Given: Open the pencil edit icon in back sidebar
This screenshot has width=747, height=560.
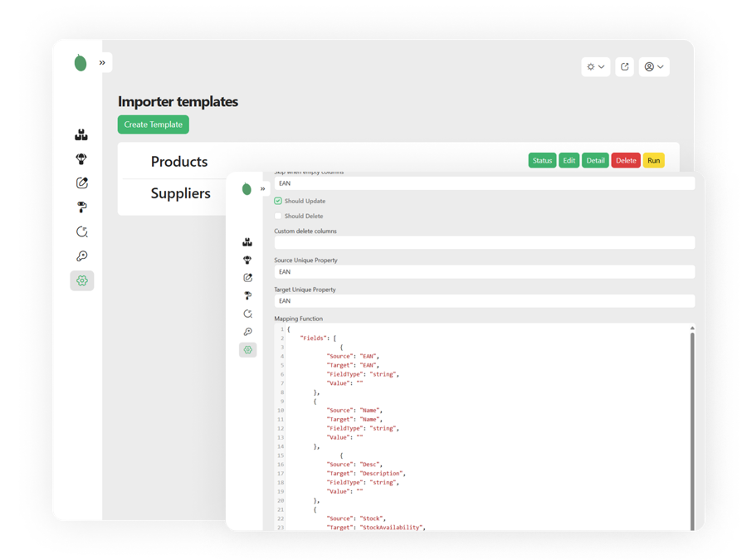Looking at the screenshot, I should coord(81,183).
